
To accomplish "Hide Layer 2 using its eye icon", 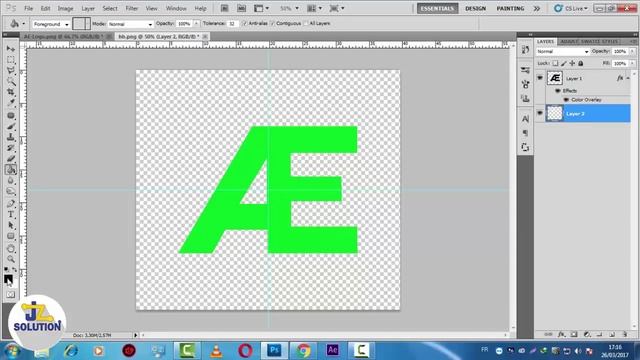I will tap(540, 113).
